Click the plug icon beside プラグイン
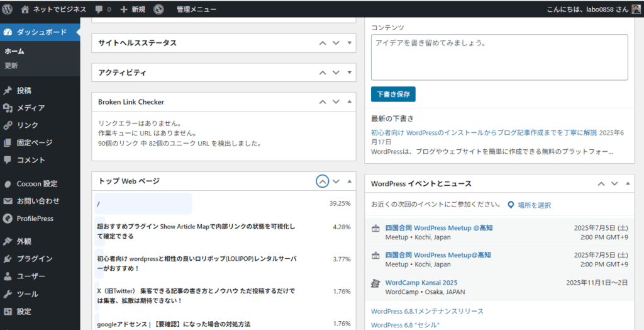Screen dimensions: 644x330 tap(7, 259)
